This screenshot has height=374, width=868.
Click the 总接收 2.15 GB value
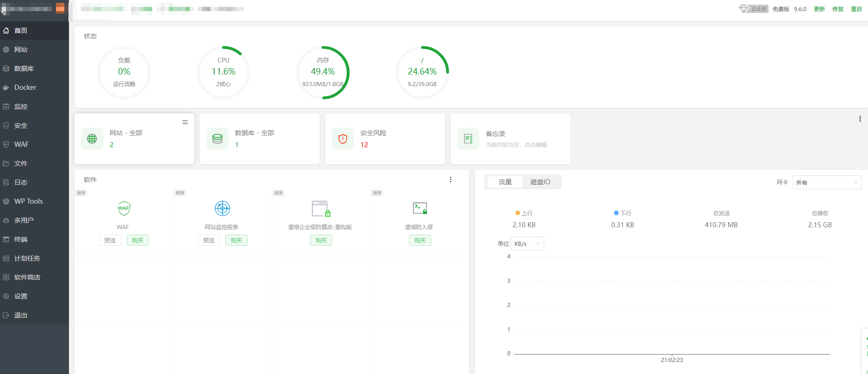point(820,225)
